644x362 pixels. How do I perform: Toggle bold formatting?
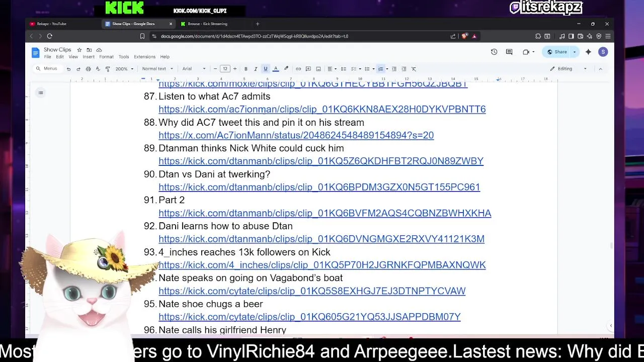(x=246, y=69)
